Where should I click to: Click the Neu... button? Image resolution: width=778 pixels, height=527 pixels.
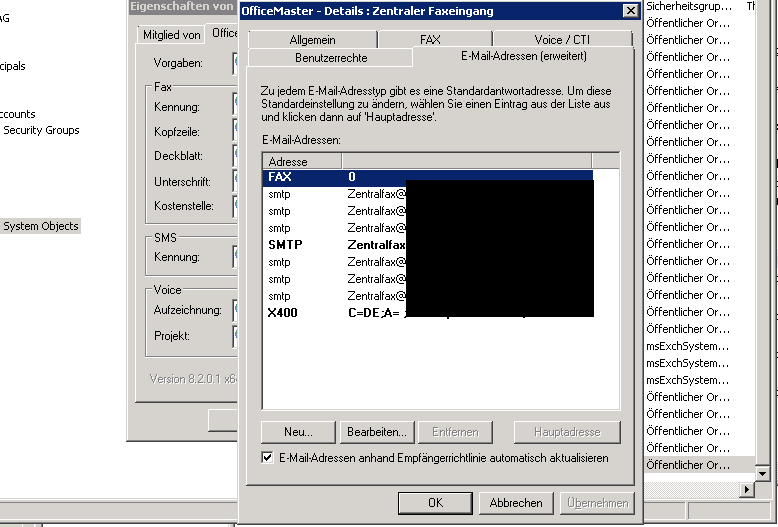pos(297,432)
